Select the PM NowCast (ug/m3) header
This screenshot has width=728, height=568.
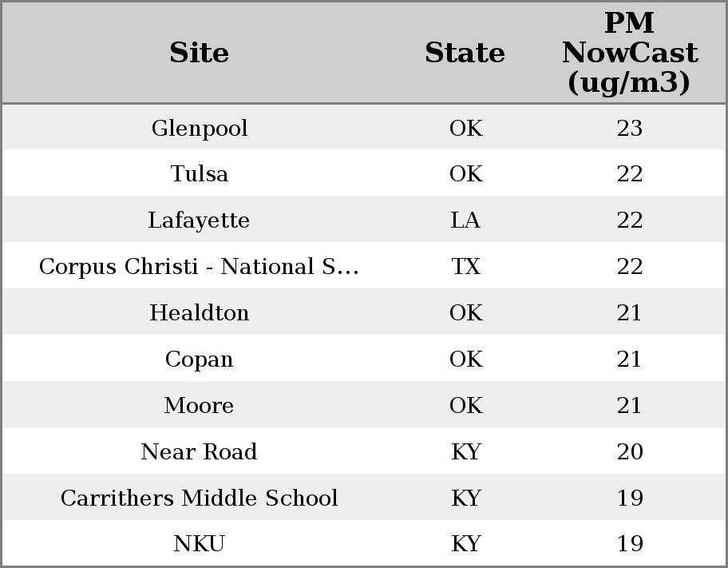coord(629,53)
